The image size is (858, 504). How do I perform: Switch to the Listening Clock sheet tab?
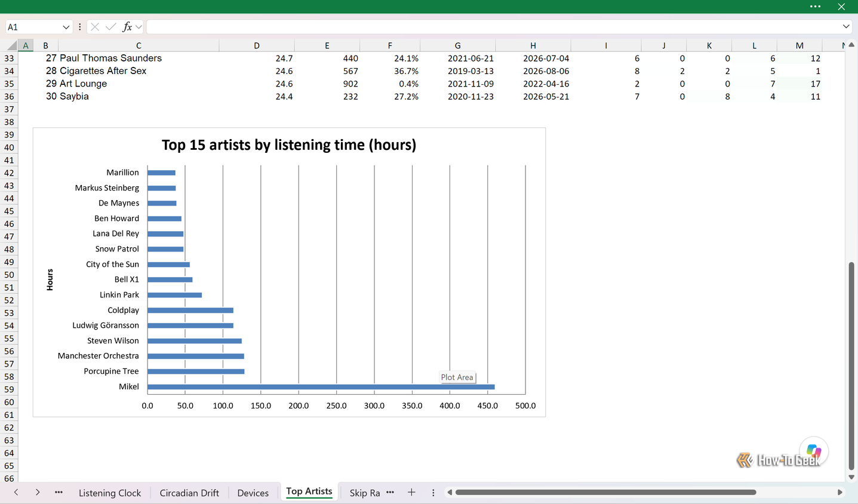tap(110, 493)
